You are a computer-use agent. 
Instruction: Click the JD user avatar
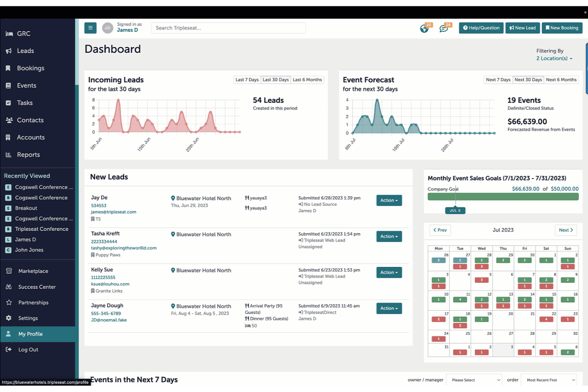pyautogui.click(x=107, y=28)
